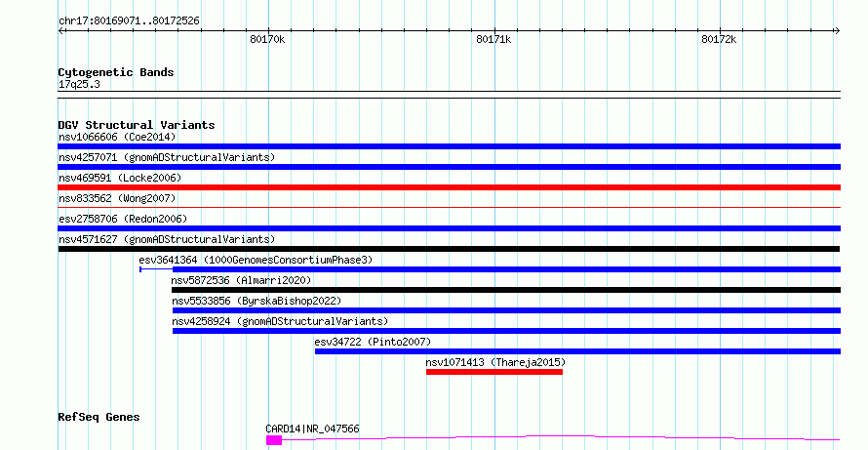This screenshot has height=450, width=868.
Task: Click the Cytogenetic Bands track heading
Action: (x=116, y=72)
